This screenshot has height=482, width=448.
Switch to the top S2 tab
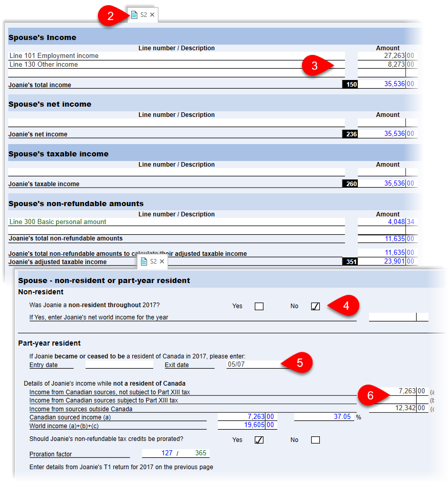coord(143,15)
